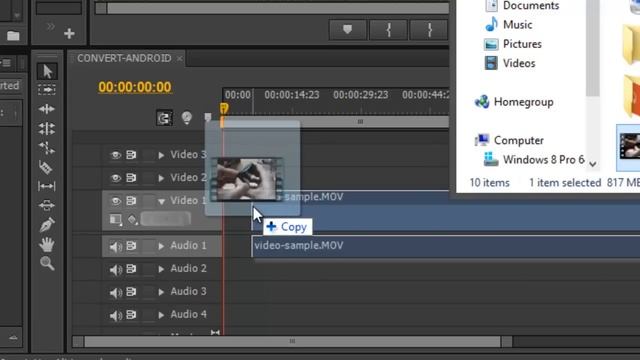Click "1 item selected" status text
The width and height of the screenshot is (640, 360).
[x=565, y=182]
